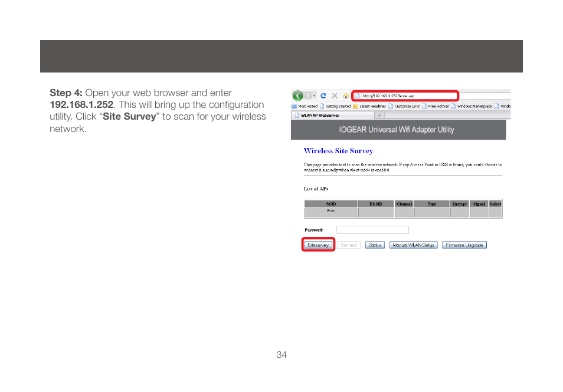Viewport: 563px width, 392px height.
Task: Click the Password input field
Action: (x=372, y=229)
